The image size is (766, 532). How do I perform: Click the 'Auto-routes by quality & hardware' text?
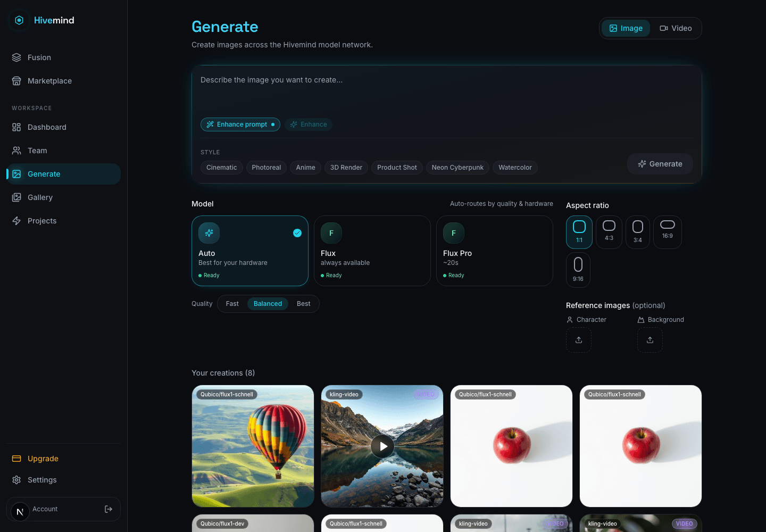point(502,204)
